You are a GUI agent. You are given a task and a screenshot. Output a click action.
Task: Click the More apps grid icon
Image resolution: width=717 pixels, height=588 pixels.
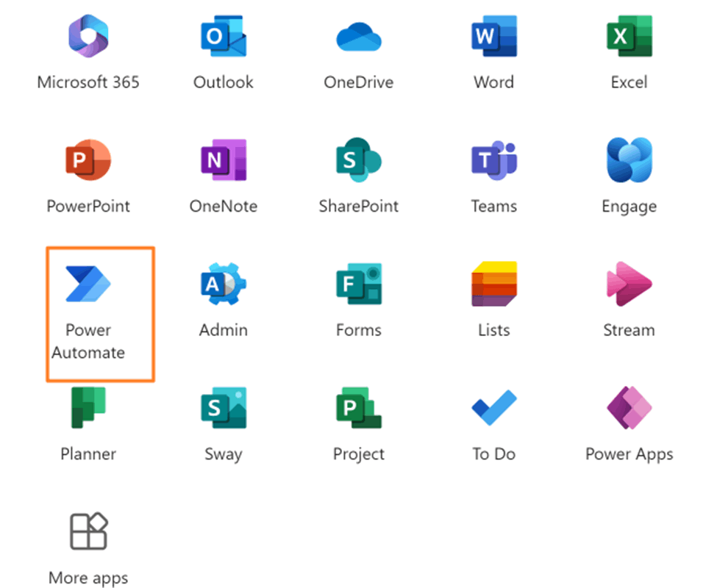click(88, 531)
